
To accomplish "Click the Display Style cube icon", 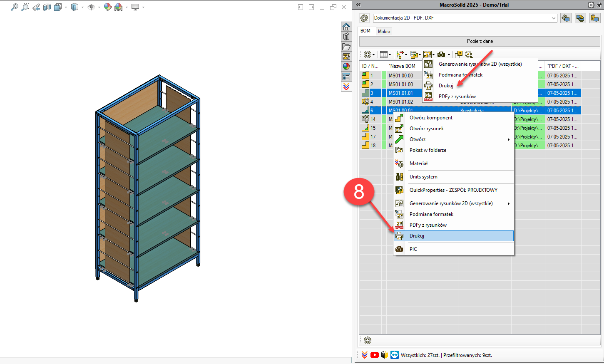I will (x=75, y=7).
